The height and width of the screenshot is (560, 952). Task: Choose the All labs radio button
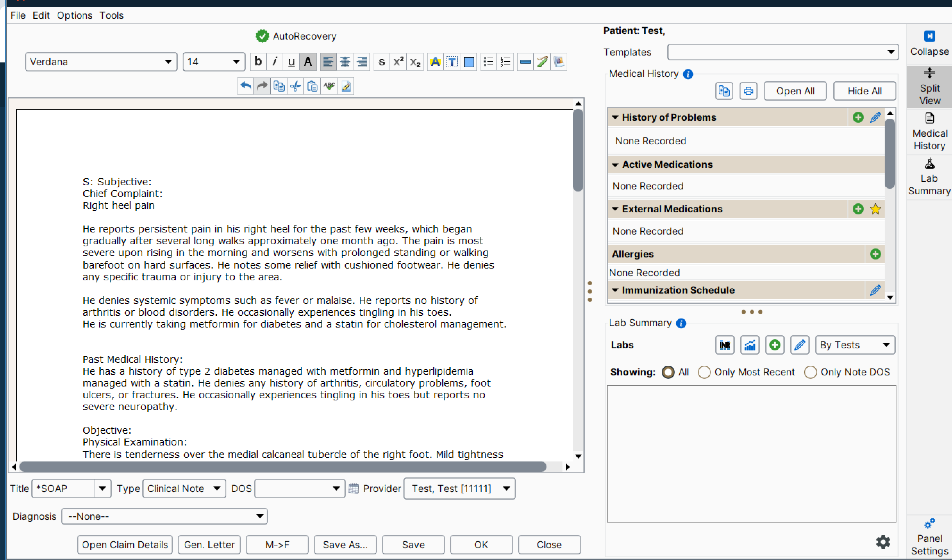[668, 372]
